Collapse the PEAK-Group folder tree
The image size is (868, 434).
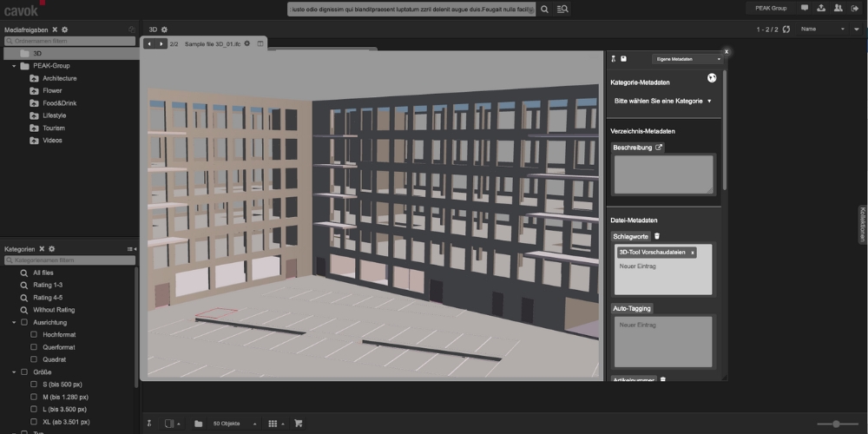pyautogui.click(x=14, y=66)
